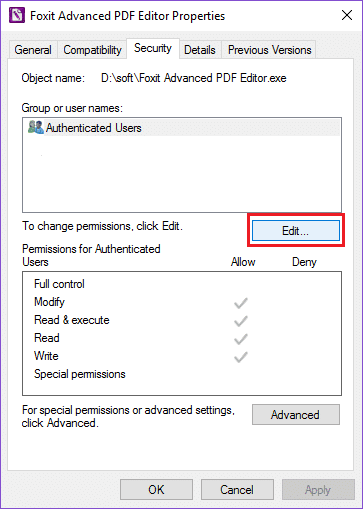
Task: Select Authenticated Users in the list
Action: tap(182, 128)
